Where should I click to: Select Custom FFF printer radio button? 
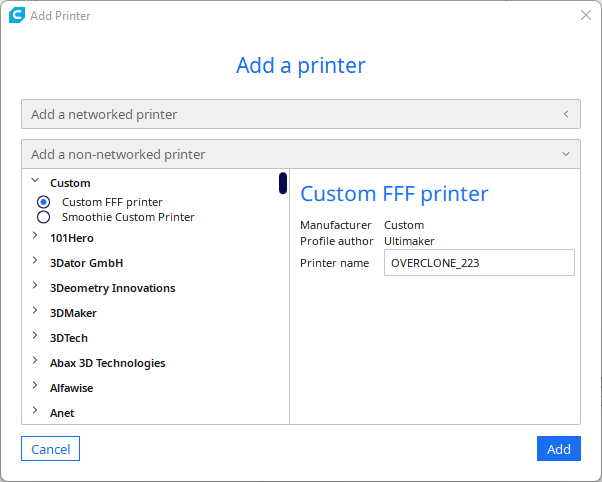pos(43,202)
